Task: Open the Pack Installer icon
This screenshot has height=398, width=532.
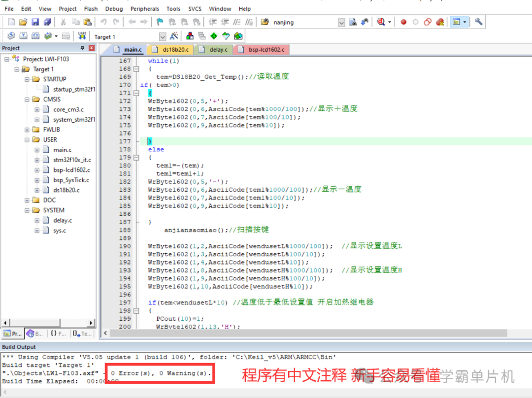Action: coord(238,36)
